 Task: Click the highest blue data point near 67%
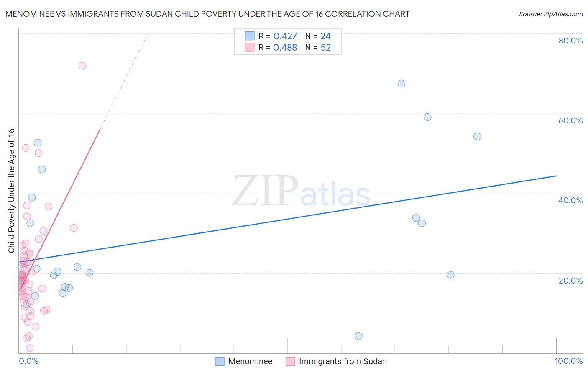click(401, 84)
